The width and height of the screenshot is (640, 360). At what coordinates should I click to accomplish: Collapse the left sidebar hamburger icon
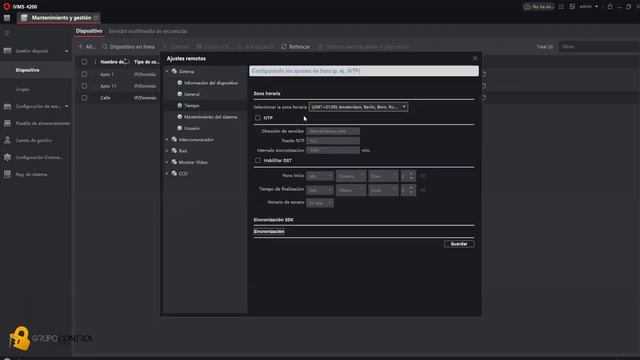click(x=7, y=33)
